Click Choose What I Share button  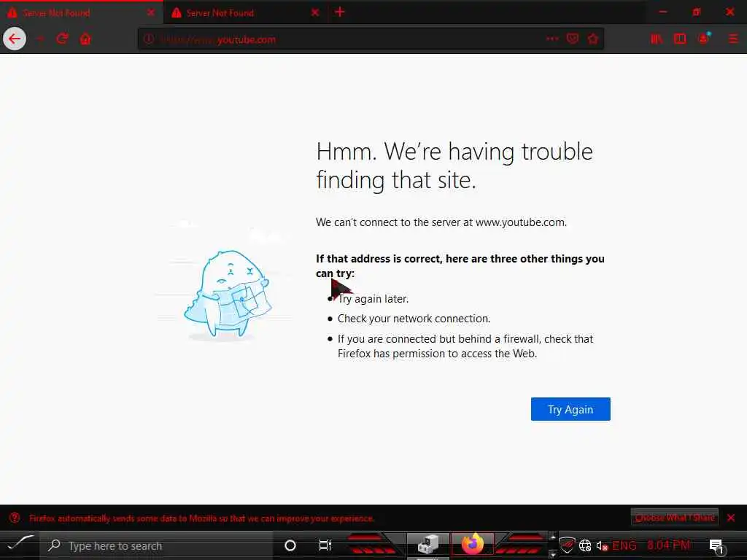pyautogui.click(x=675, y=517)
